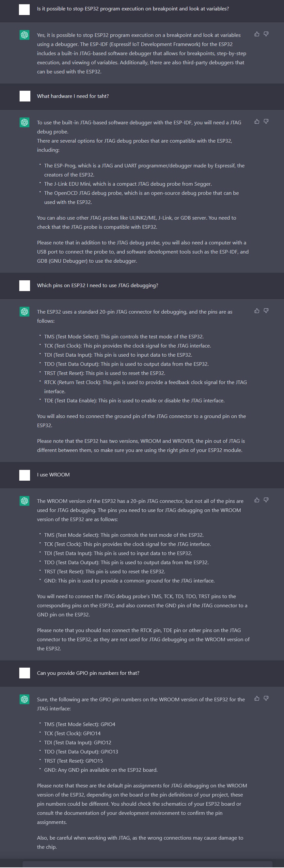The width and height of the screenshot is (284, 868).
Task: Click user avatar beside 'I use WROOM'
Action: pos(24,475)
